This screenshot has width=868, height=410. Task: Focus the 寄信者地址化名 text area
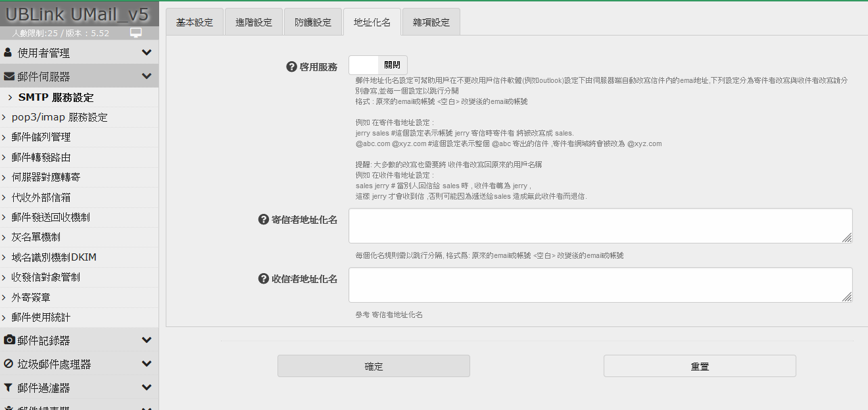[600, 226]
